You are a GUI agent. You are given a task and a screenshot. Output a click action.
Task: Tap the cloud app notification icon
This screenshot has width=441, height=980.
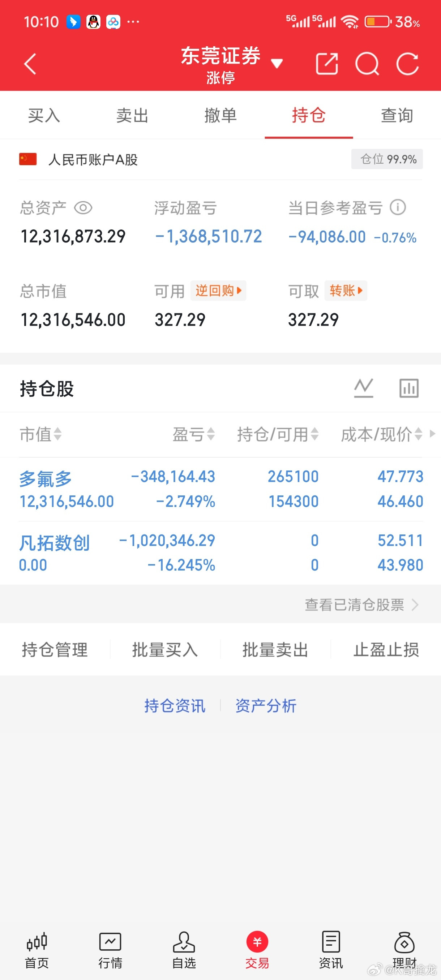113,22
